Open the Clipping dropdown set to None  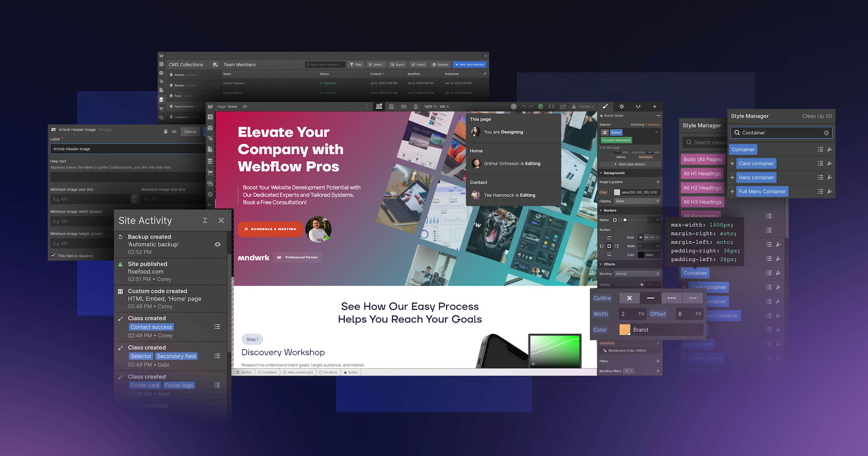tap(637, 201)
